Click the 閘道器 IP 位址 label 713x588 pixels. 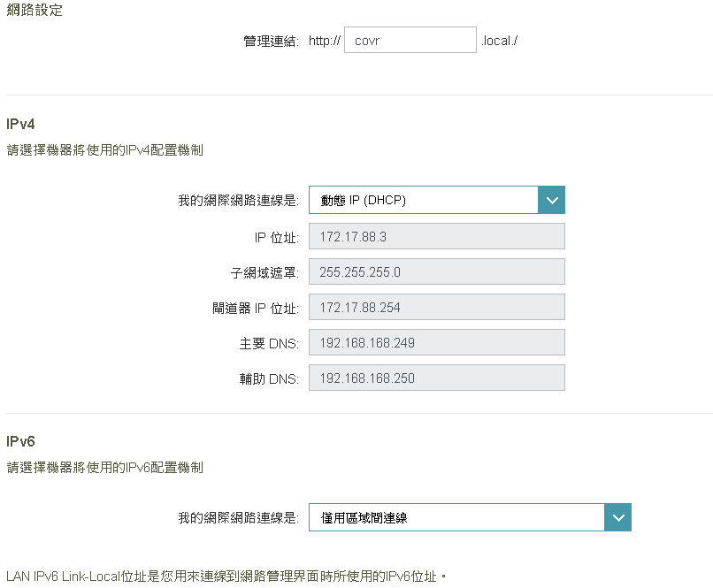pos(249,308)
